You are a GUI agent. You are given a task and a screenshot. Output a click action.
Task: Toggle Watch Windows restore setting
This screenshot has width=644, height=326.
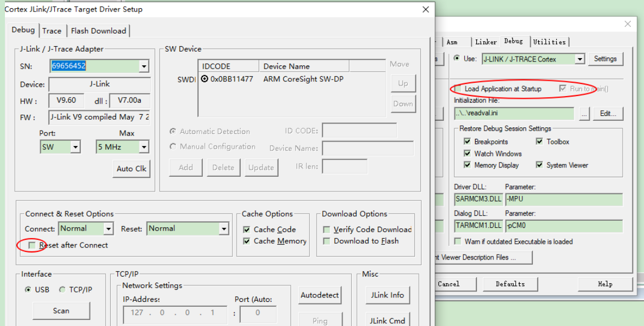click(x=467, y=153)
